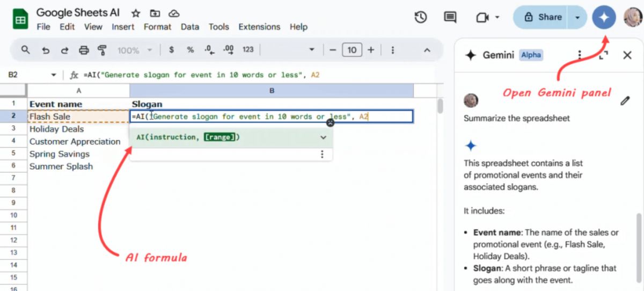Open toolbar more options three dots
The height and width of the screenshot is (291, 644).
[x=393, y=50]
